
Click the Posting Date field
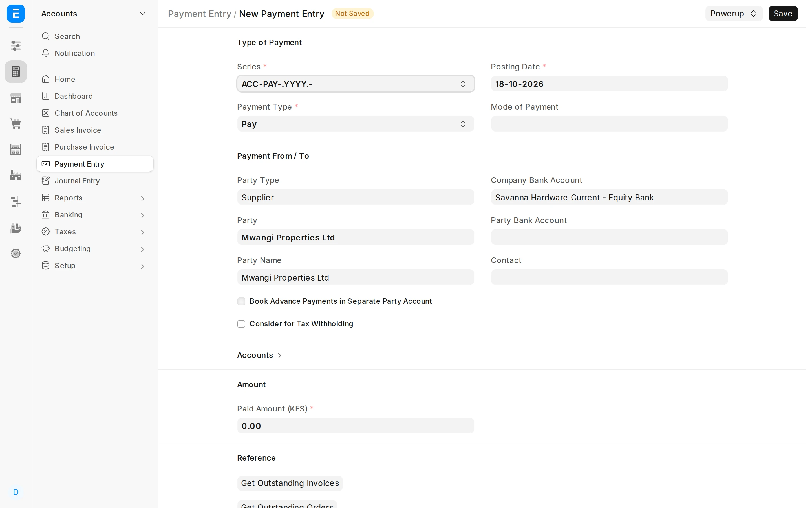coord(609,84)
